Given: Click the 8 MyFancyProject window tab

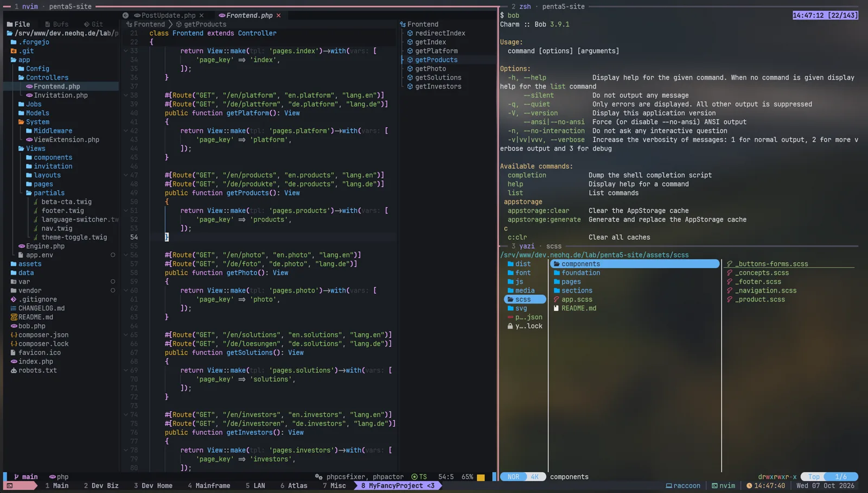Looking at the screenshot, I should point(398,485).
